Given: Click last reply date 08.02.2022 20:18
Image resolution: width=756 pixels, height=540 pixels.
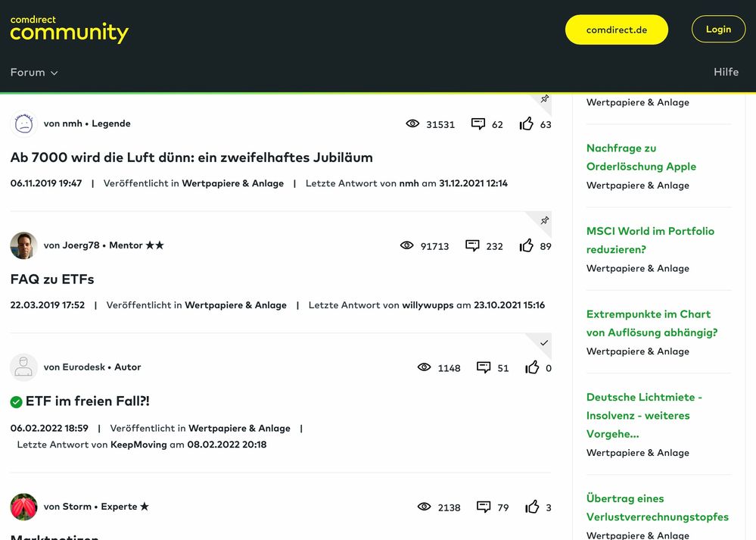Looking at the screenshot, I should pos(226,445).
